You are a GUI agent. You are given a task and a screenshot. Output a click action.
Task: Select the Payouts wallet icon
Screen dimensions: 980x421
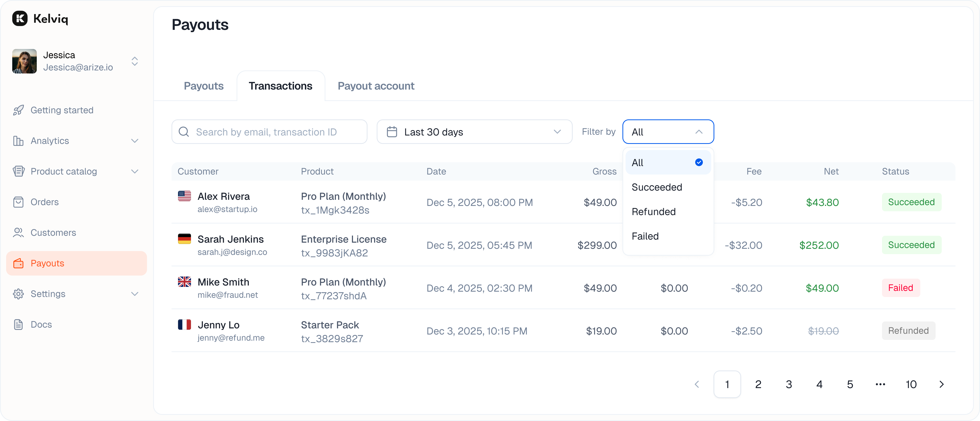(19, 263)
